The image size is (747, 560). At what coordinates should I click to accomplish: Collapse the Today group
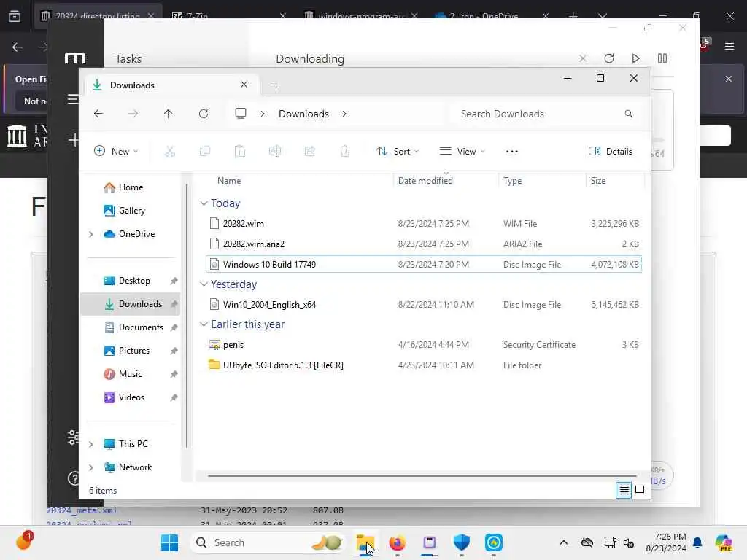tap(204, 203)
